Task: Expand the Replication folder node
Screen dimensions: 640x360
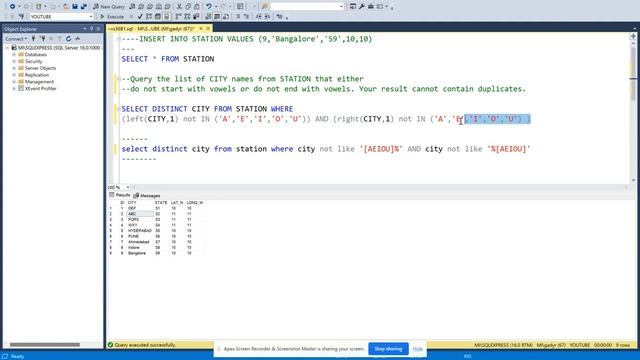Action: point(14,75)
